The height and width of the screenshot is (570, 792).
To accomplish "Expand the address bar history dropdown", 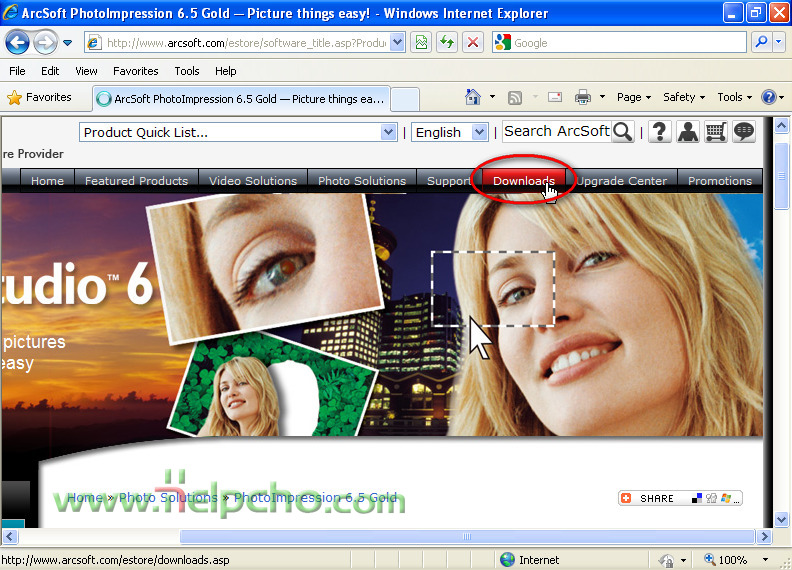I will [x=398, y=43].
